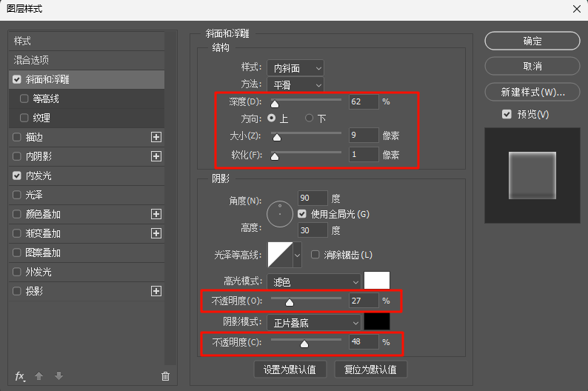Click the angle dial control
The height and width of the screenshot is (391, 588).
click(280, 214)
